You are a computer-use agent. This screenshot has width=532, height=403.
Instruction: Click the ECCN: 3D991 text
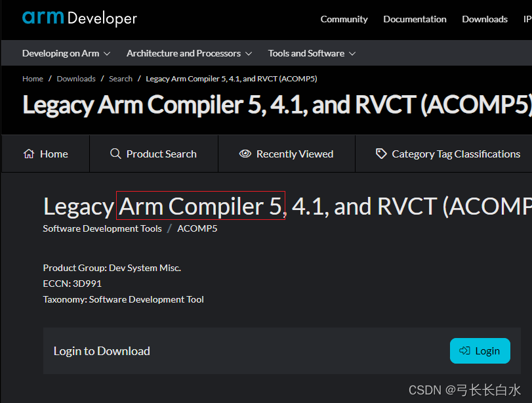(x=72, y=284)
